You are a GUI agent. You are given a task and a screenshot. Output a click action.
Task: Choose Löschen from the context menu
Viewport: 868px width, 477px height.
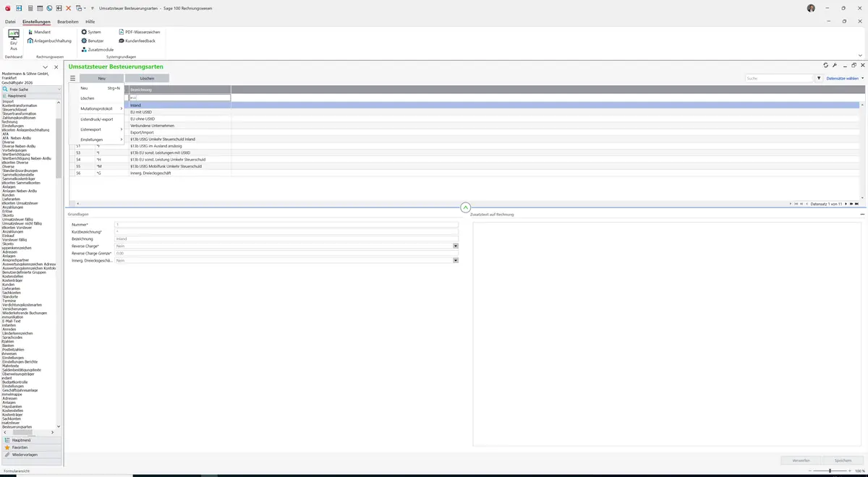(x=88, y=98)
